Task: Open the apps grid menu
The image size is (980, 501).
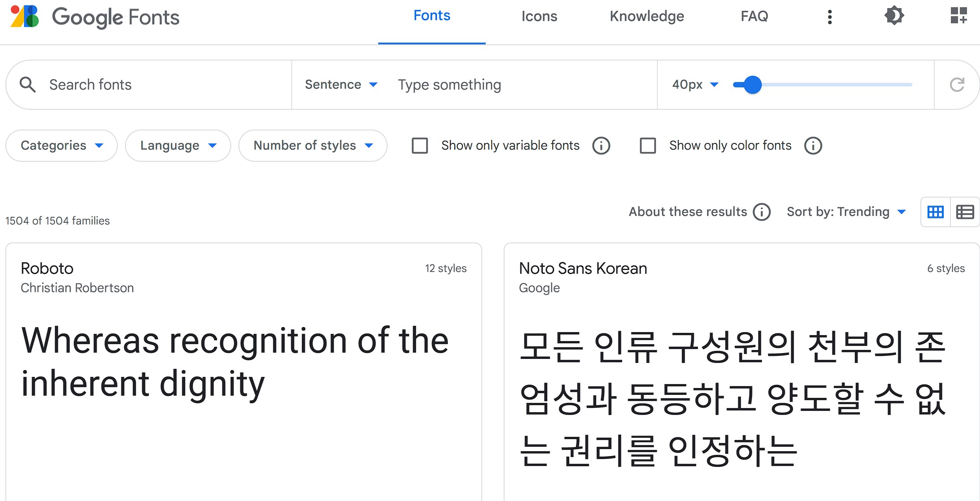Action: pos(958,16)
